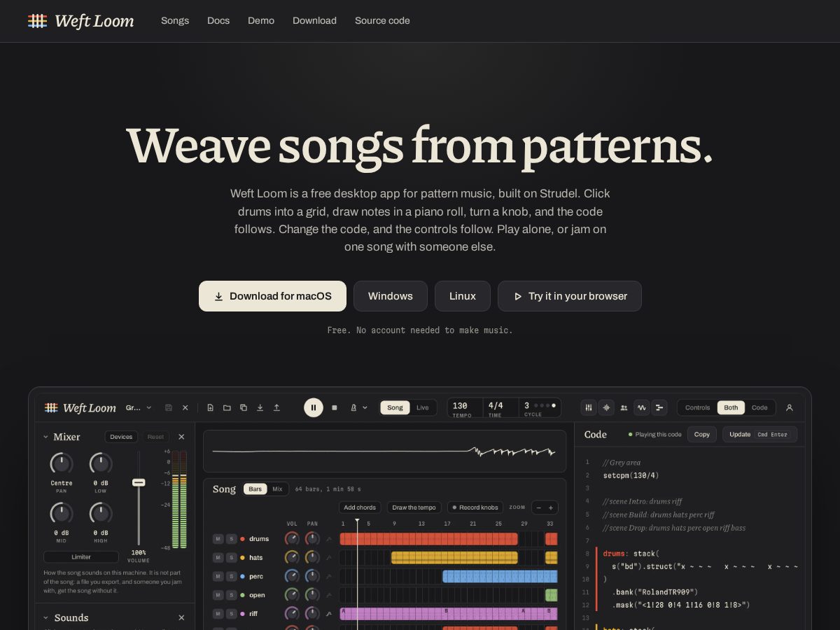Click the mixer sliders icon in the top toolbar
The height and width of the screenshot is (630, 840).
pos(589,407)
